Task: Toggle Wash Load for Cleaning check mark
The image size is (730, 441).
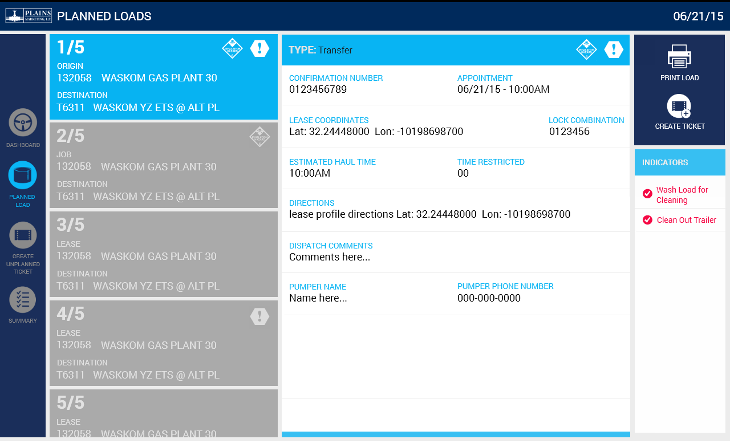Action: (647, 193)
